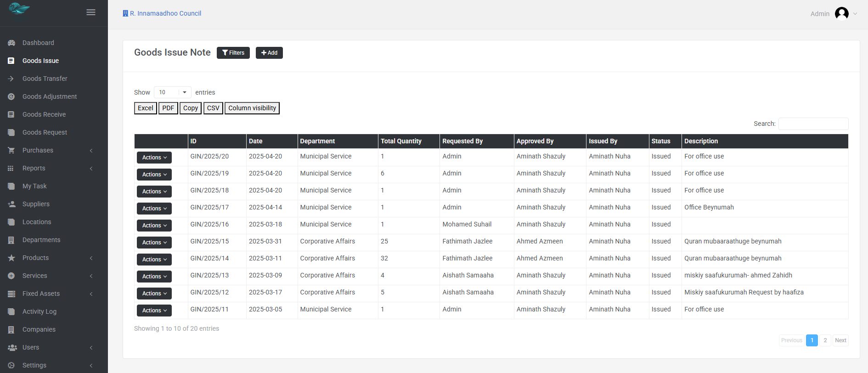Focus the table Search input field
The height and width of the screenshot is (373, 868).
[x=813, y=124]
